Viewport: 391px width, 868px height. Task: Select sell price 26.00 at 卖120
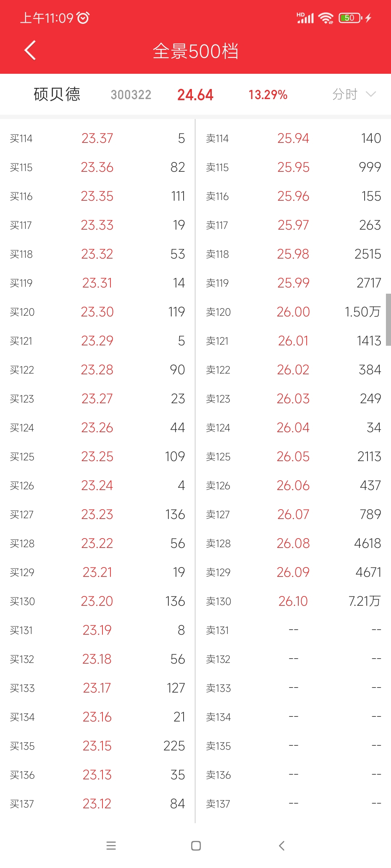[293, 312]
